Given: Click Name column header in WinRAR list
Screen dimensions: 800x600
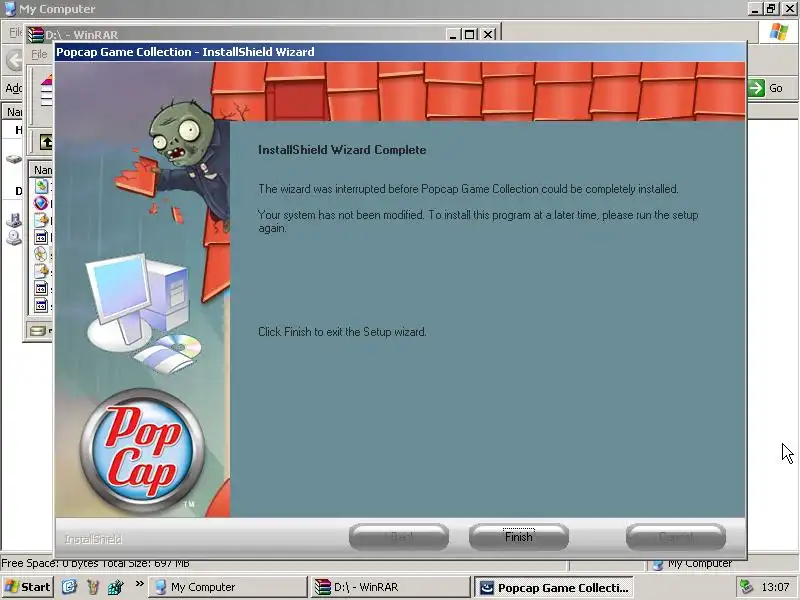Looking at the screenshot, I should tap(43, 169).
